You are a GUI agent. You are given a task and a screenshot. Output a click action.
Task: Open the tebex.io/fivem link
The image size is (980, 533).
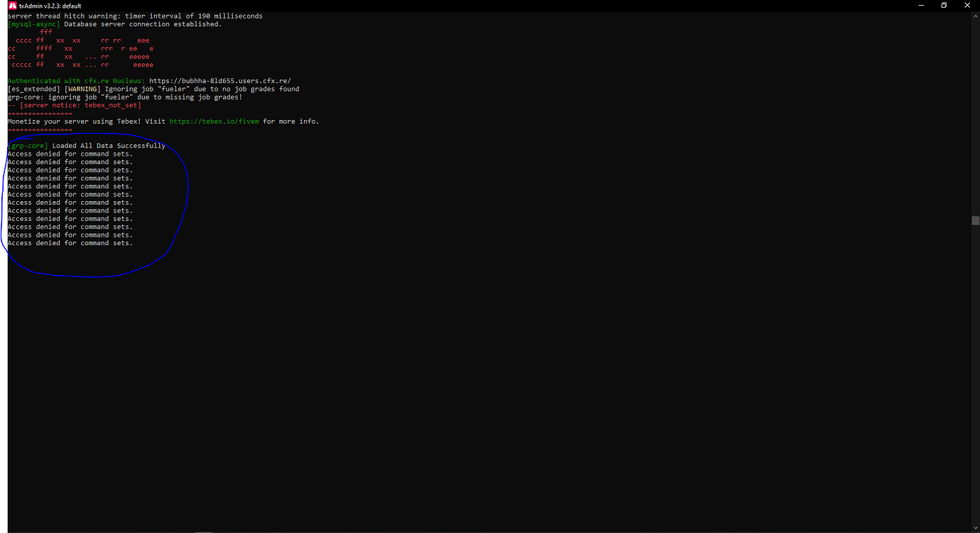[215, 121]
